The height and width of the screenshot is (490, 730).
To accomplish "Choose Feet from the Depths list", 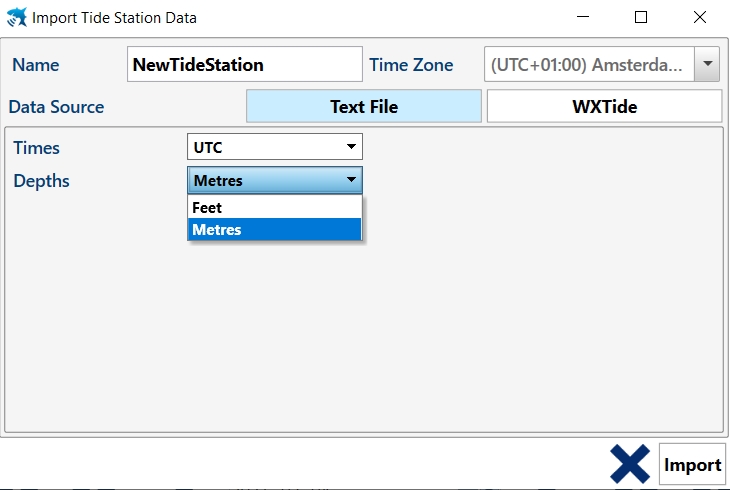I will point(274,208).
